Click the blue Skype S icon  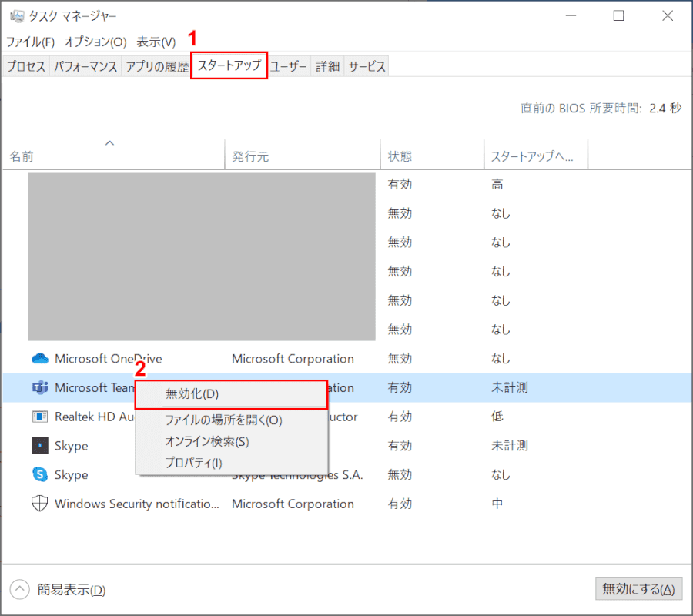tap(40, 474)
